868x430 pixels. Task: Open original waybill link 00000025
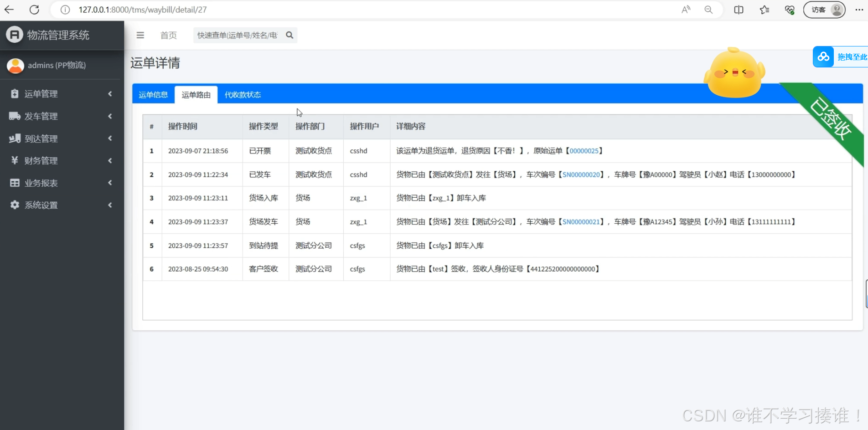coord(584,151)
